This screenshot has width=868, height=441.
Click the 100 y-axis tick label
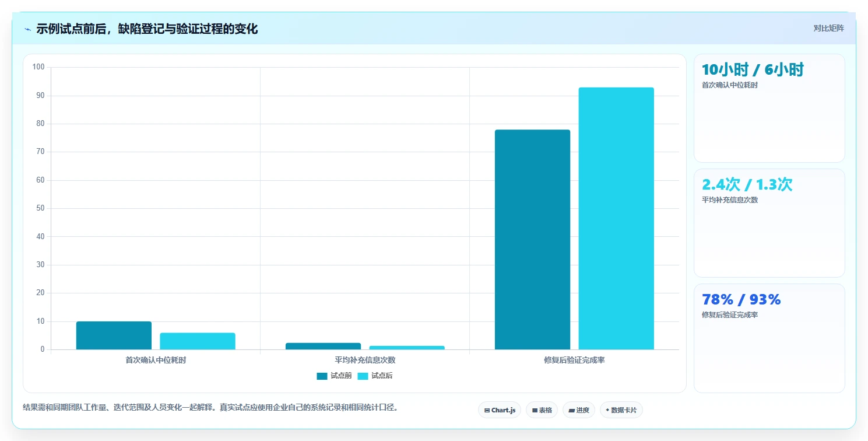pyautogui.click(x=38, y=67)
